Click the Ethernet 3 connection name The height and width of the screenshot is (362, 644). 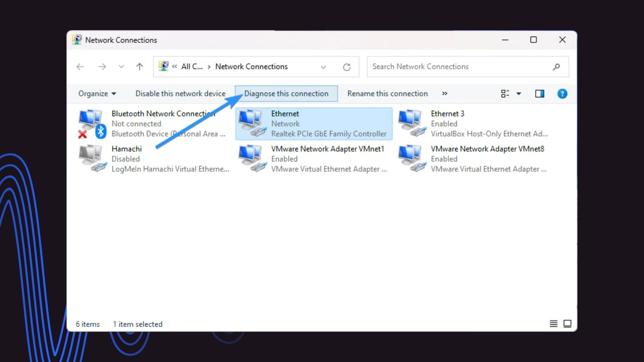(x=447, y=114)
